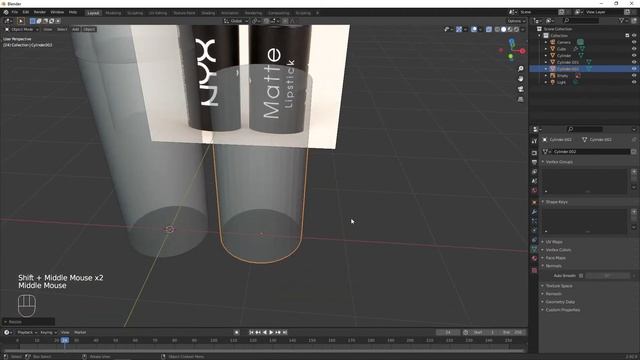Open the Physics properties tab

(x=534, y=231)
